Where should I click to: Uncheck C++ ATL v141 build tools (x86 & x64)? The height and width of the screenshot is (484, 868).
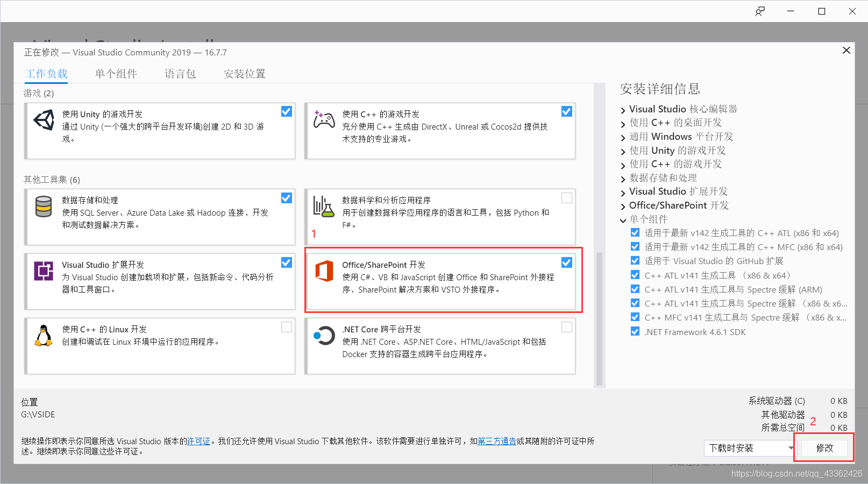635,275
